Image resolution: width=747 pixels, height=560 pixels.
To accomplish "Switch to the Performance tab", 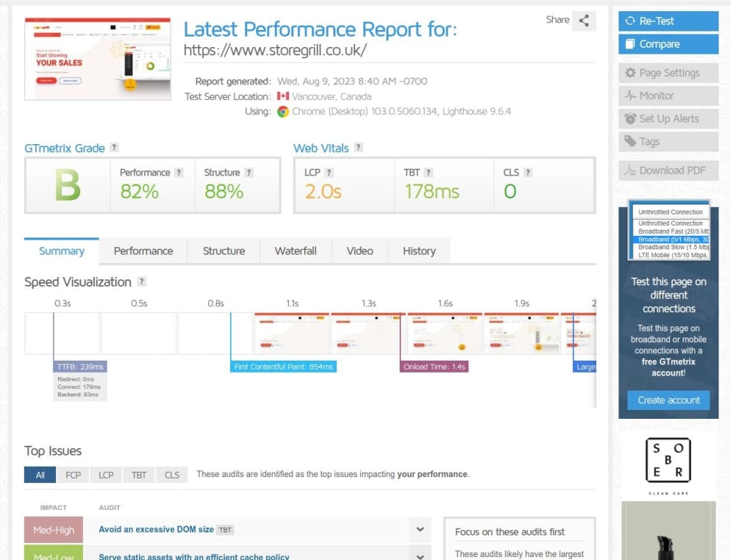I will tap(143, 250).
